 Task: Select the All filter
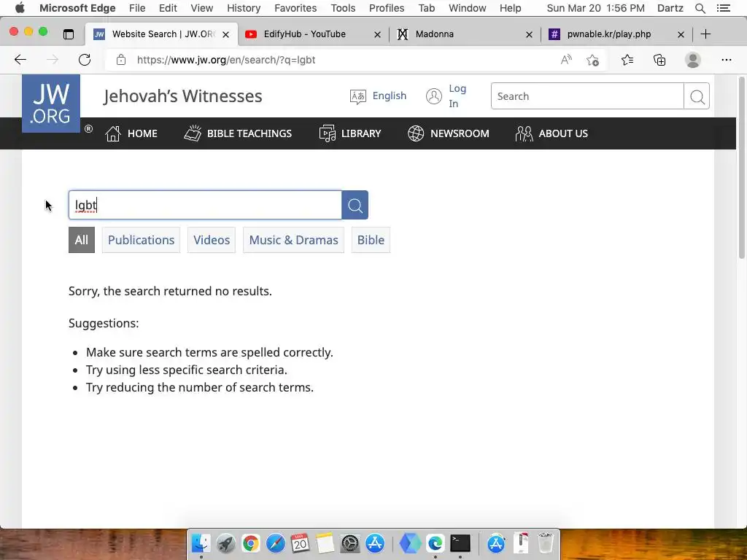click(82, 240)
